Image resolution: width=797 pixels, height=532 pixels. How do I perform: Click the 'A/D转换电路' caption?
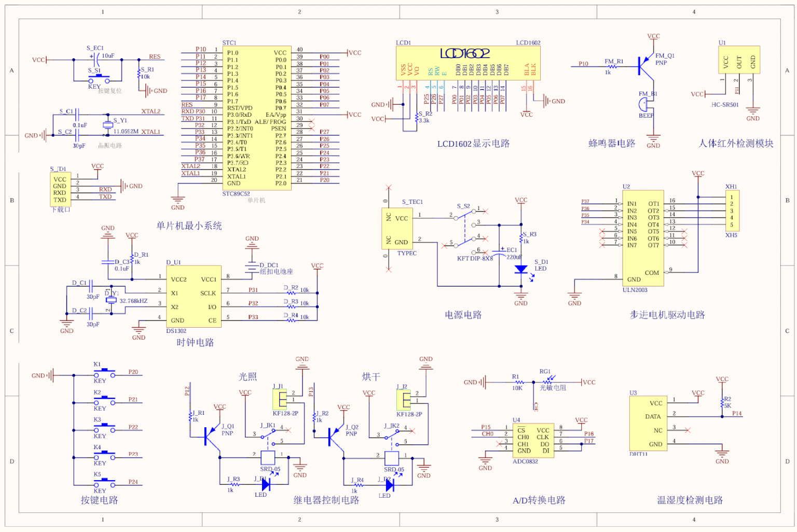(x=539, y=500)
